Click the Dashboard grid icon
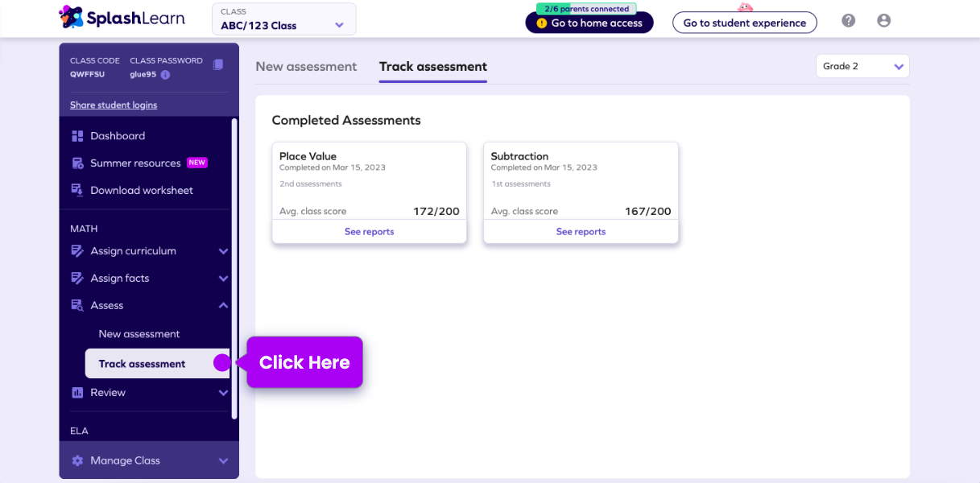The width and height of the screenshot is (980, 483). (77, 136)
